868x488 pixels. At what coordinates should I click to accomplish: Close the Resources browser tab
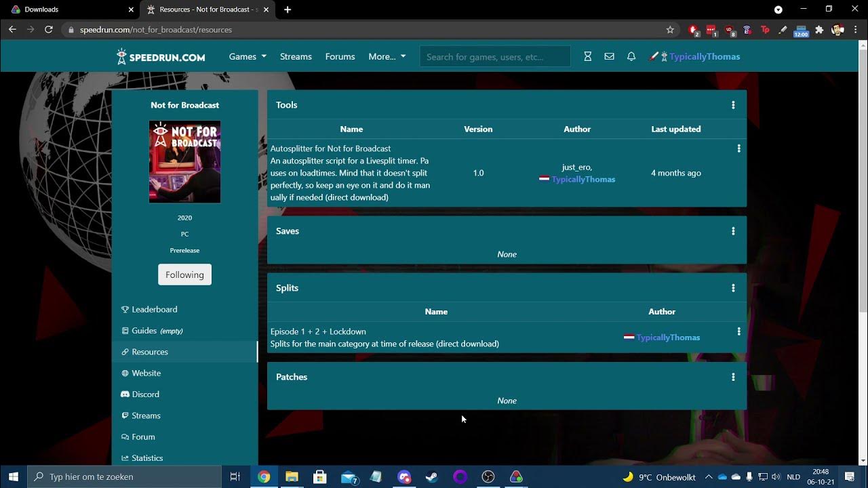tap(266, 9)
